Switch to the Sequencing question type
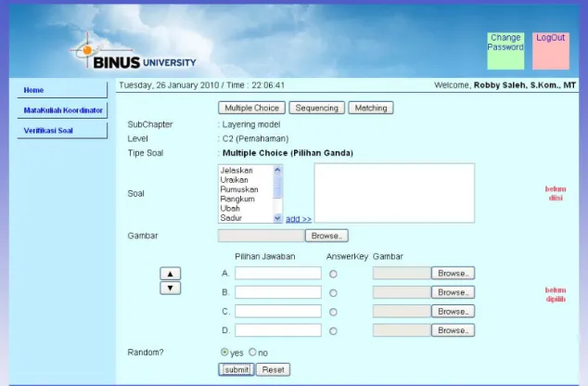This screenshot has width=588, height=386. (317, 108)
